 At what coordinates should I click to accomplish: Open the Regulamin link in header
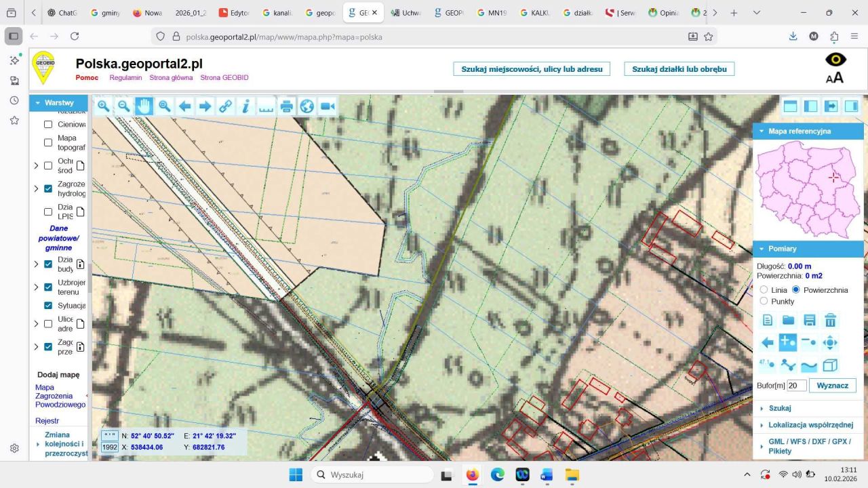[125, 77]
